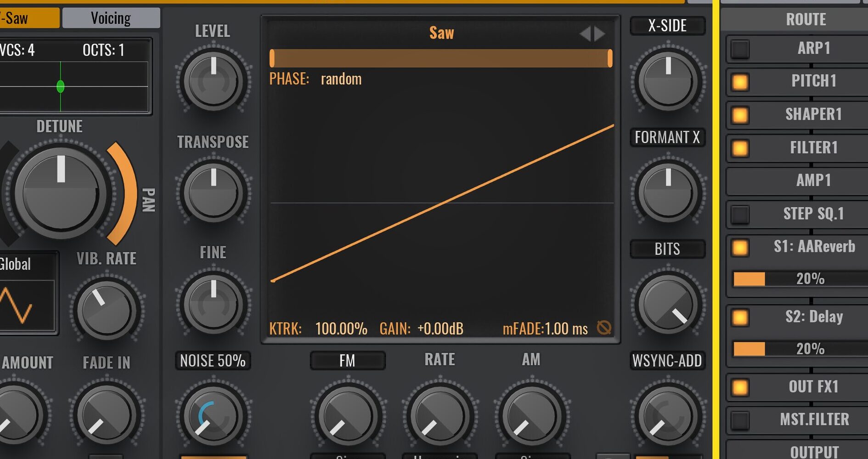Toggle the MST.FILTER route switch
Screen dimensions: 868x459
pos(740,420)
